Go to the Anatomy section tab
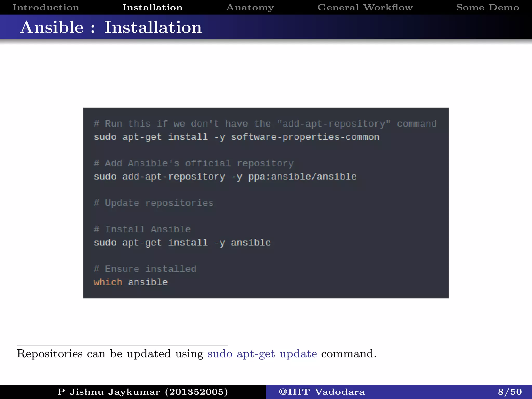The width and height of the screenshot is (532, 399). click(x=250, y=8)
